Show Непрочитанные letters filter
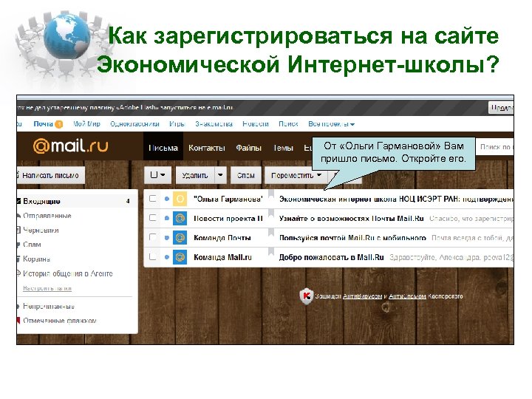 pos(49,306)
